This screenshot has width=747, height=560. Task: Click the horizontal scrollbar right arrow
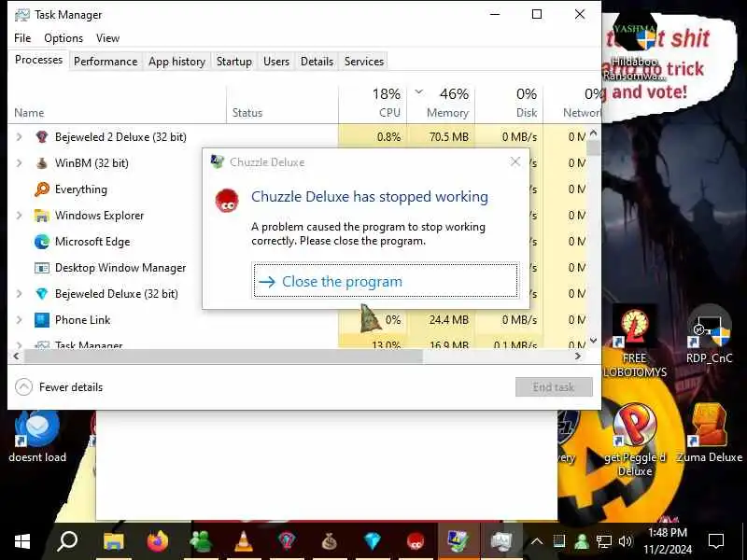(x=578, y=357)
